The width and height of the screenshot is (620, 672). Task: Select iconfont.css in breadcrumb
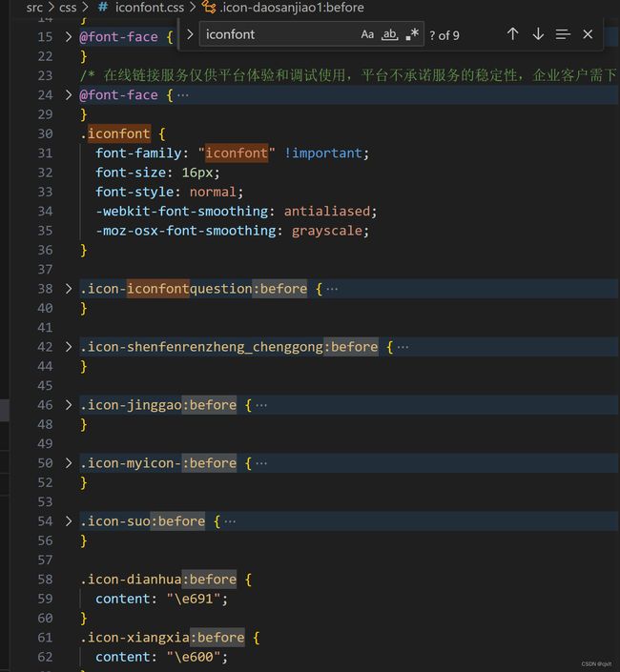point(149,8)
